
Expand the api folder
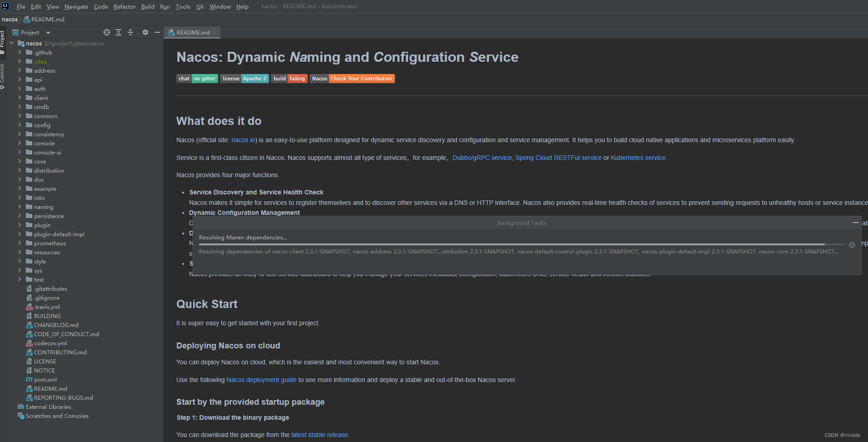tap(20, 79)
